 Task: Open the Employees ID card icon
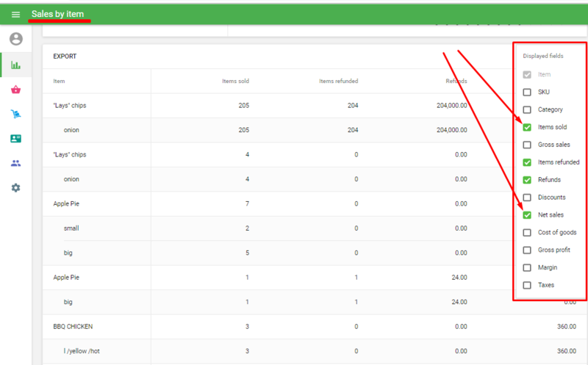tap(15, 139)
